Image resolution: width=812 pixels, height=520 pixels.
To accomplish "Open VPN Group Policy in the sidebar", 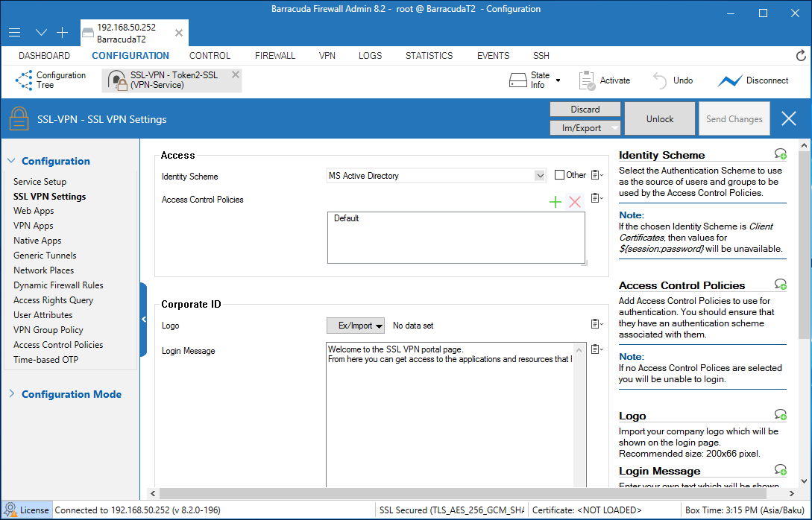I will pyautogui.click(x=48, y=329).
